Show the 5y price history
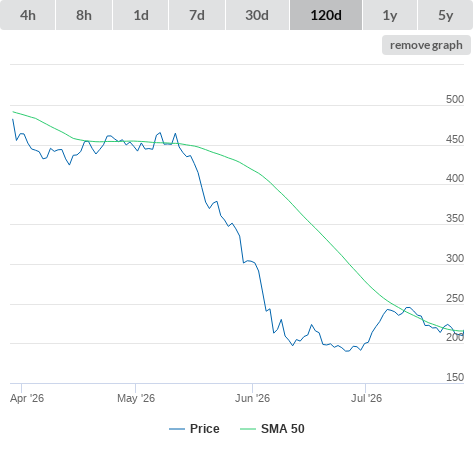Image resolution: width=474 pixels, height=455 pixels. coord(446,15)
